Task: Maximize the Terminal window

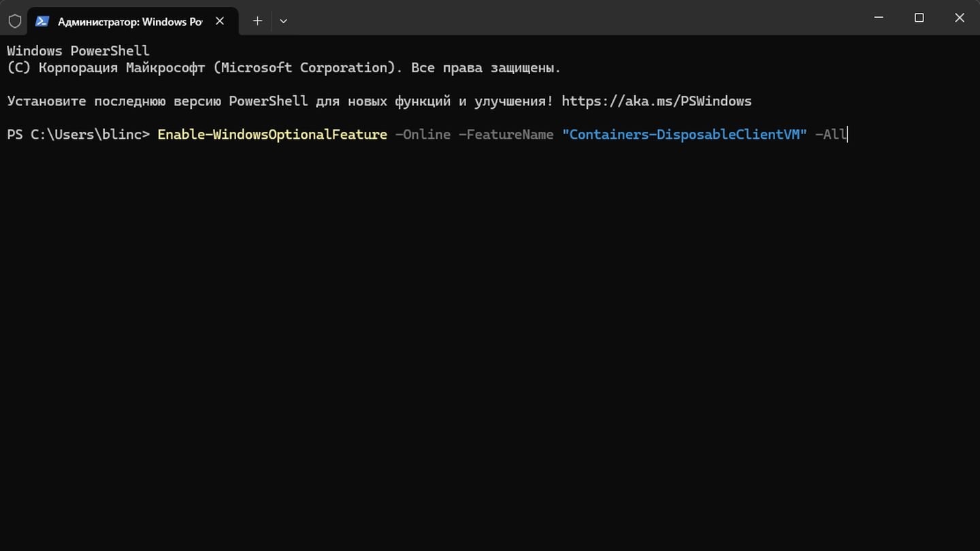Action: tap(919, 18)
